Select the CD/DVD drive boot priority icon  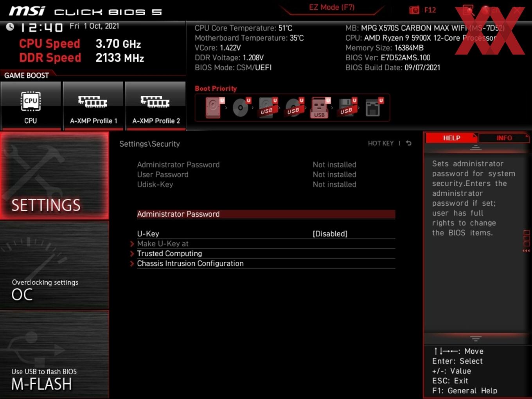pyautogui.click(x=241, y=108)
